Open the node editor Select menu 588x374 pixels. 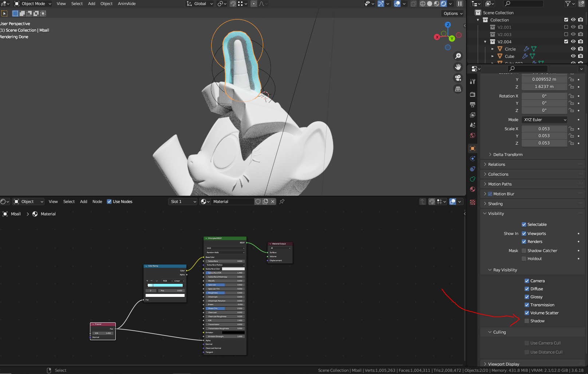(69, 202)
